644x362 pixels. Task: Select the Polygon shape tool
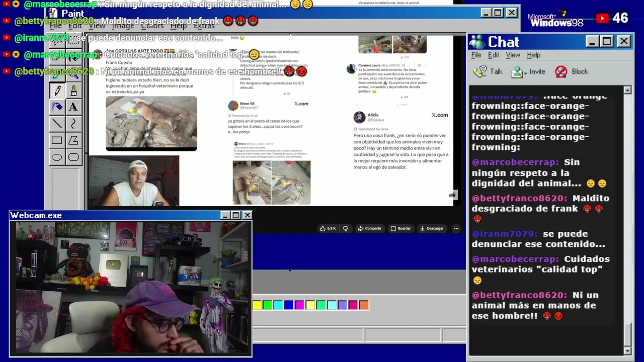click(x=73, y=141)
